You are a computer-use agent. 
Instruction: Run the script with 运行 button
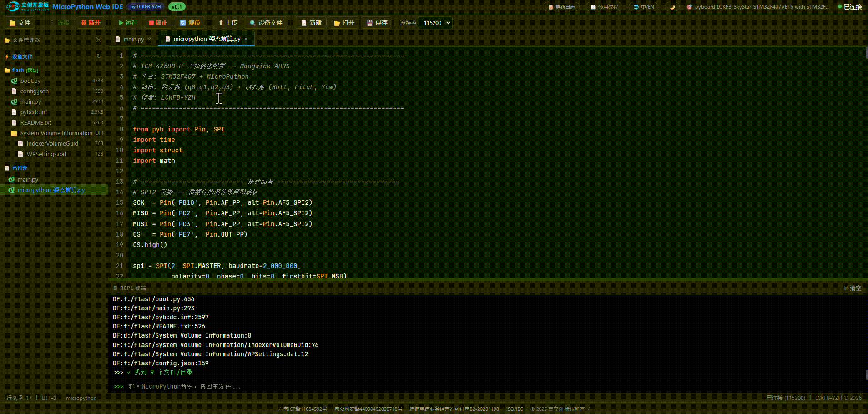click(127, 23)
